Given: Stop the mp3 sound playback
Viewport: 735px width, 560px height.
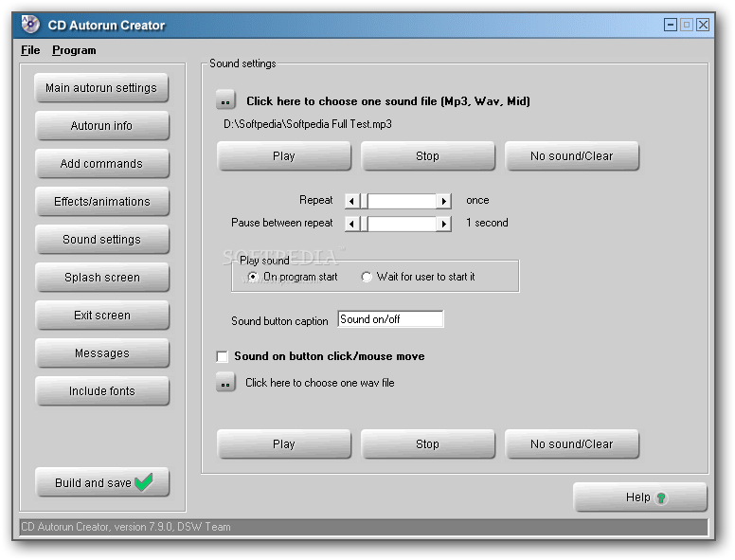Looking at the screenshot, I should (x=427, y=156).
